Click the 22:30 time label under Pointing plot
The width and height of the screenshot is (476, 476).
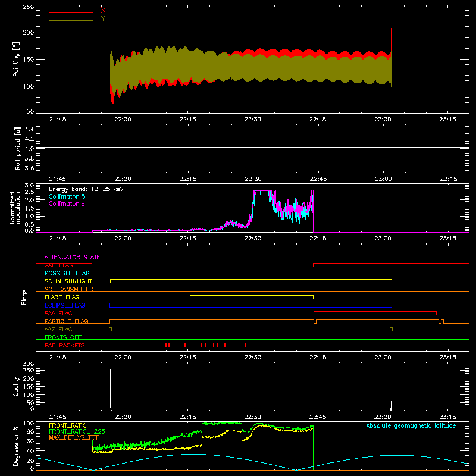(x=253, y=120)
